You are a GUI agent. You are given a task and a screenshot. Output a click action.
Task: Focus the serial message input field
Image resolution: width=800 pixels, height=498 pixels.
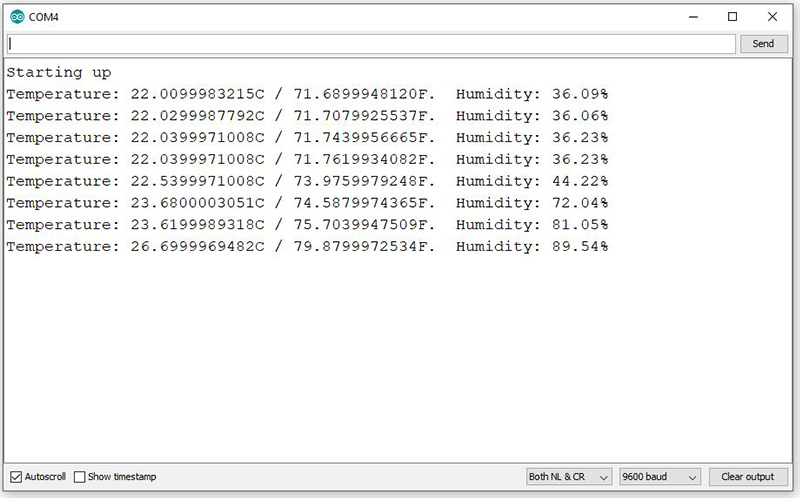[370, 44]
